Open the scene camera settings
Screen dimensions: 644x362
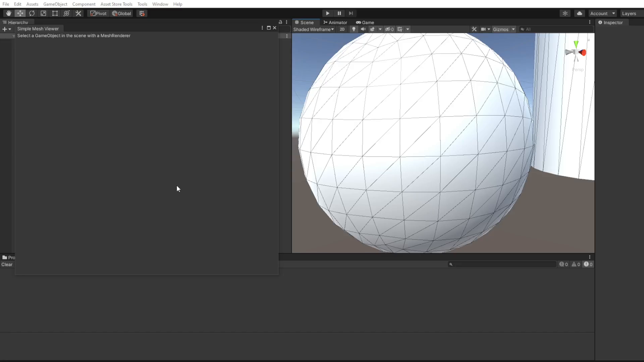point(485,29)
